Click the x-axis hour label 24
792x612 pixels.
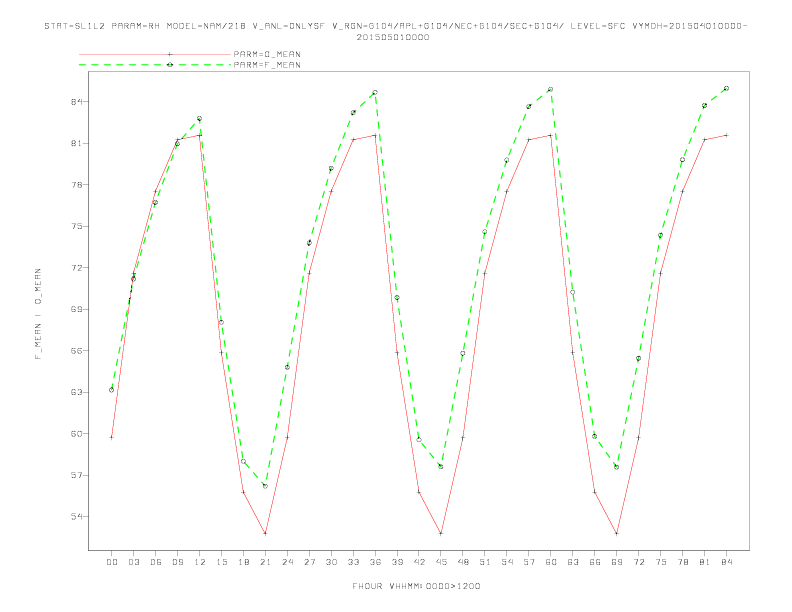click(x=287, y=562)
